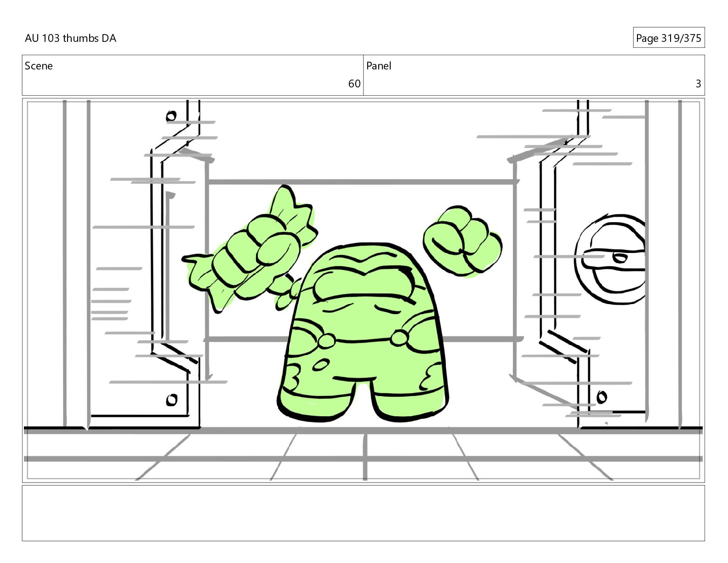This screenshot has width=728, height=563.
Task: Click the 'Panel' label
Action: pos(379,66)
